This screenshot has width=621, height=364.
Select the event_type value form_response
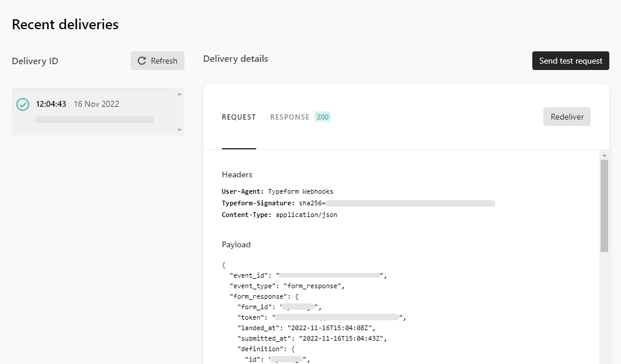tap(315, 286)
